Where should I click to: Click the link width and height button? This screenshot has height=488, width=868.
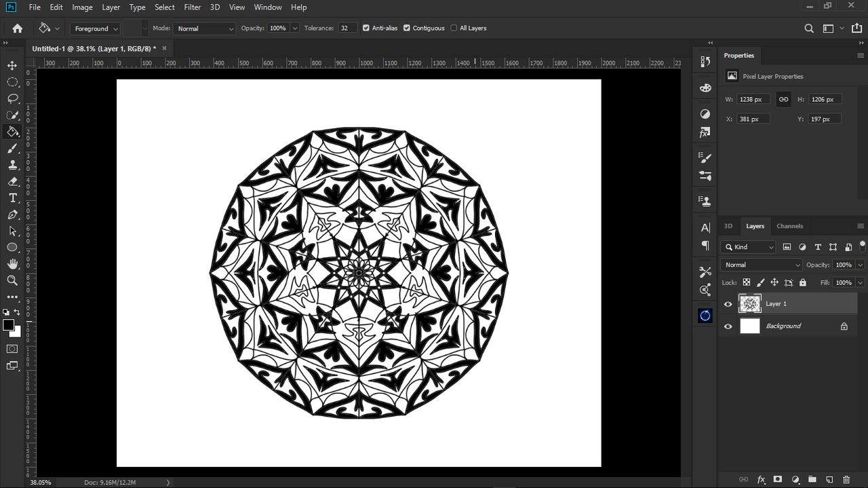point(783,99)
